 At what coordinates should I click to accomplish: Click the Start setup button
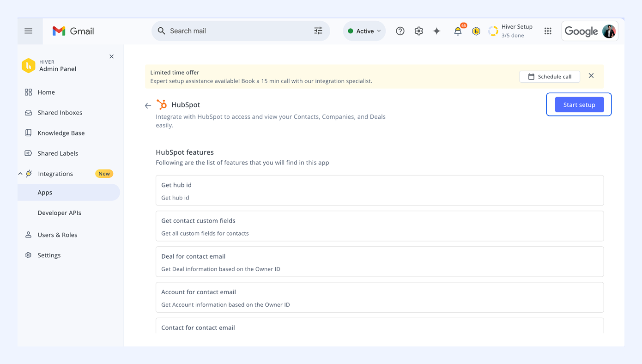pyautogui.click(x=579, y=105)
